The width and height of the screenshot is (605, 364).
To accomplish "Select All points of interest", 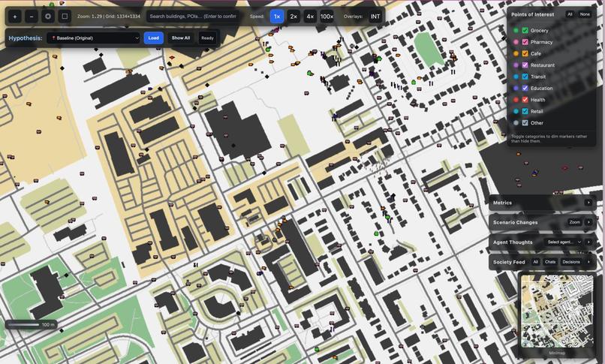I will click(570, 14).
